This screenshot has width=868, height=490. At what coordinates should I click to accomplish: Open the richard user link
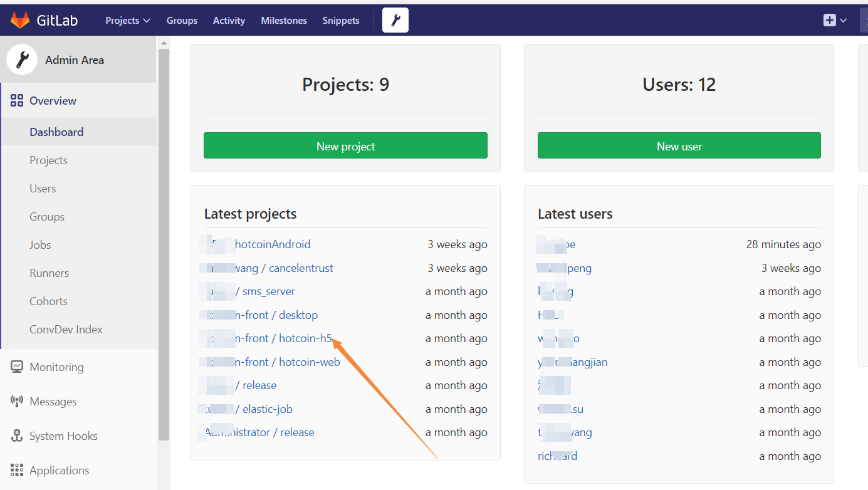[557, 456]
